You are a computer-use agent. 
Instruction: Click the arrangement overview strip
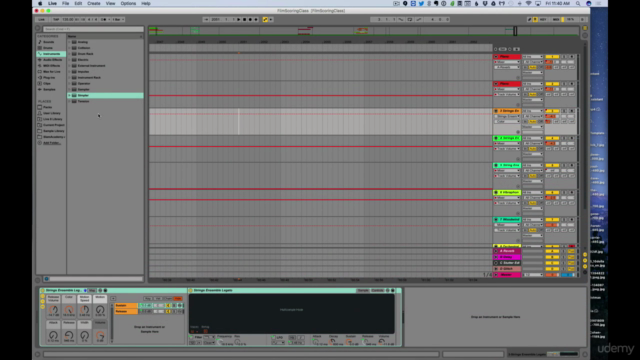(x=364, y=31)
